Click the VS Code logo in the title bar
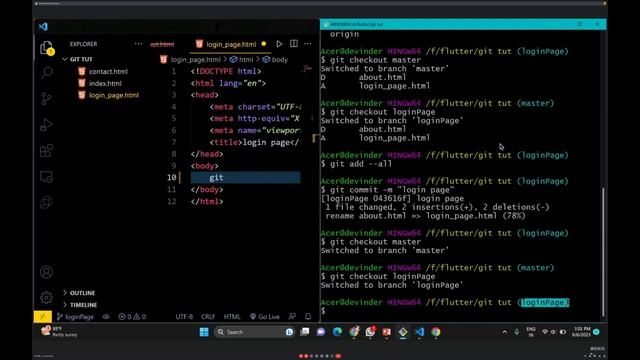 [x=43, y=27]
